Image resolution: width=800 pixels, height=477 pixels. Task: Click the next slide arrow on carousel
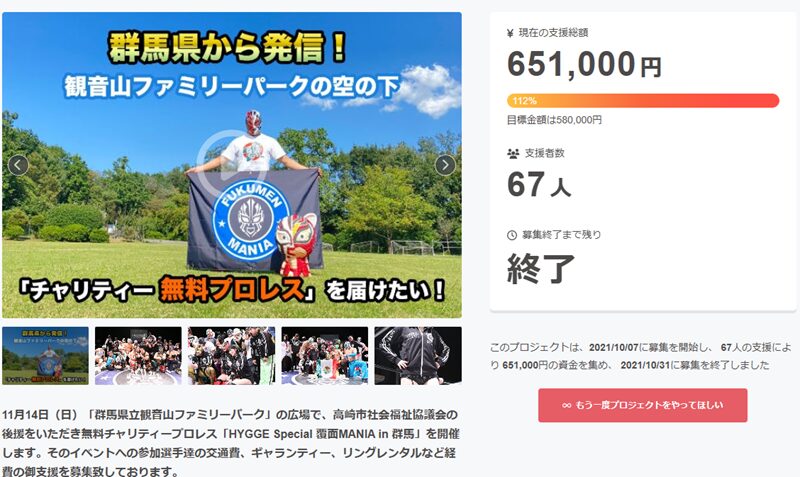445,165
